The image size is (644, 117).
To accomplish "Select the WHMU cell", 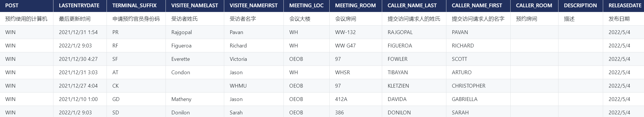I will coord(238,86).
